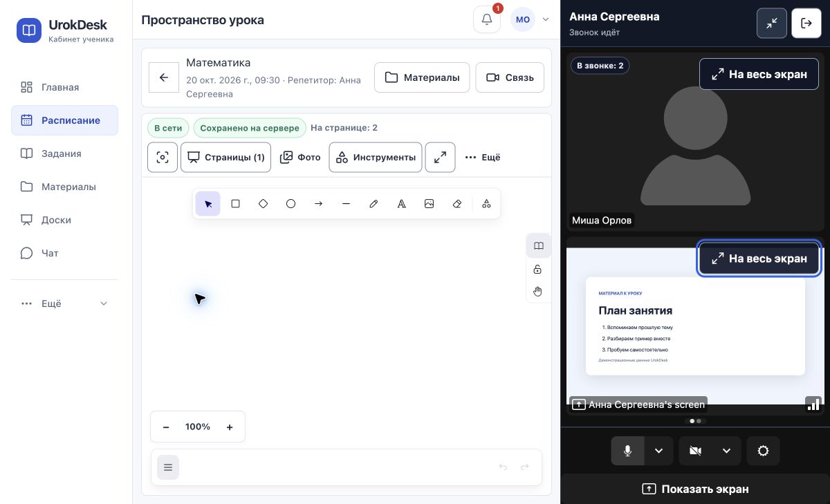Toggle the microphone mute
This screenshot has height=504, width=830.
[627, 451]
